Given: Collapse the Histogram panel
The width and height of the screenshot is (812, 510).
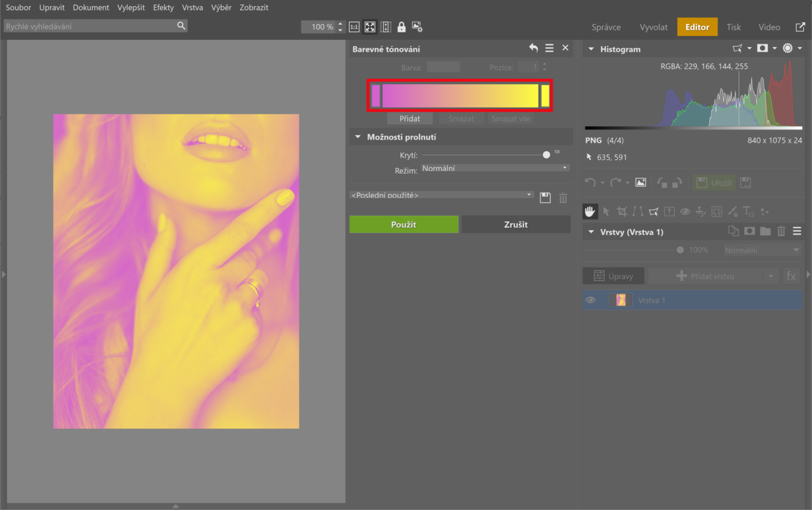Looking at the screenshot, I should click(x=591, y=49).
